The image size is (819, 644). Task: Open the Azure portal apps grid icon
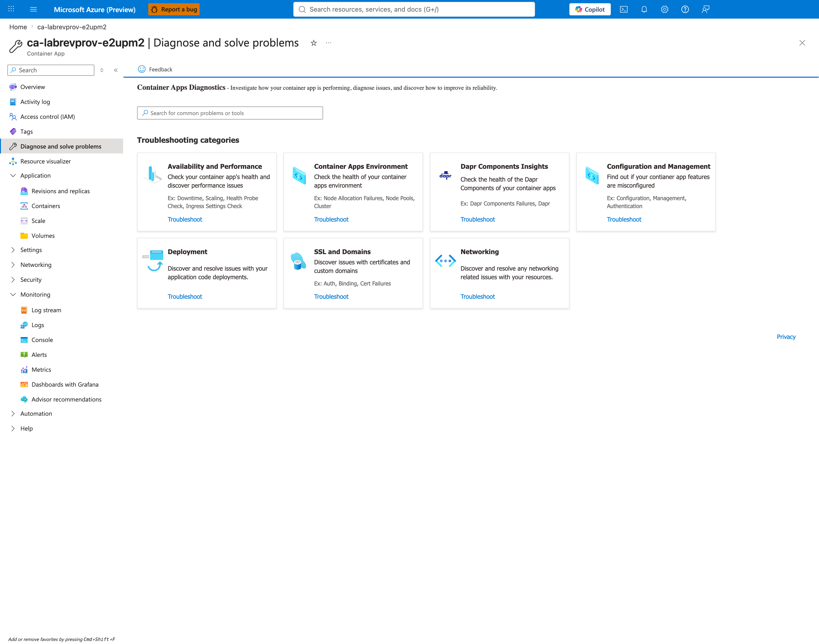click(11, 9)
